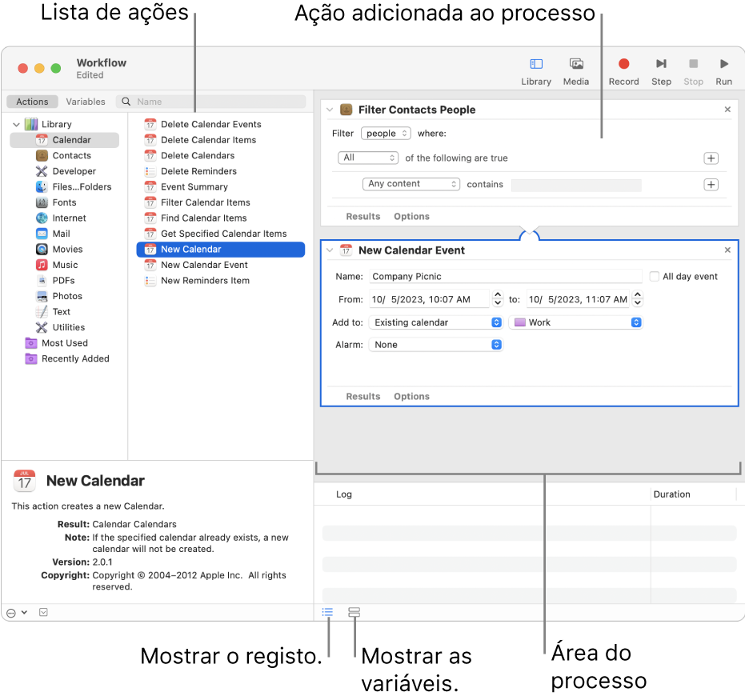This screenshot has height=700, width=745.
Task: Collapse the Filter Contacts People action
Action: click(330, 110)
